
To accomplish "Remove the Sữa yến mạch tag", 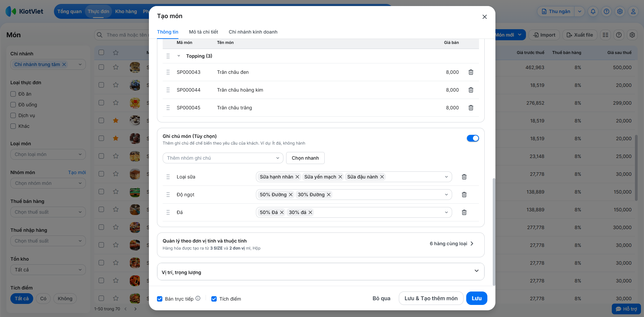I will click(340, 177).
